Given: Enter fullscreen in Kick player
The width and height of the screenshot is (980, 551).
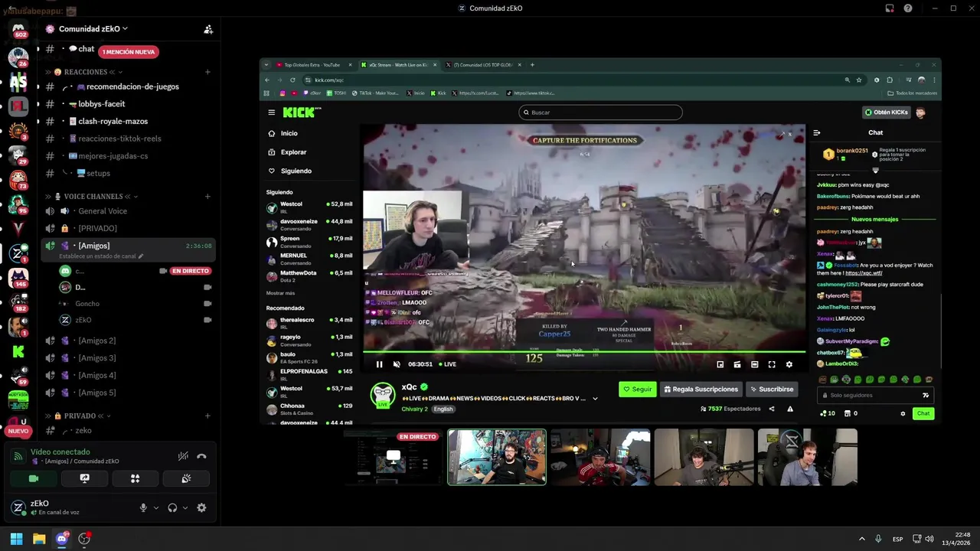Looking at the screenshot, I should pos(772,364).
